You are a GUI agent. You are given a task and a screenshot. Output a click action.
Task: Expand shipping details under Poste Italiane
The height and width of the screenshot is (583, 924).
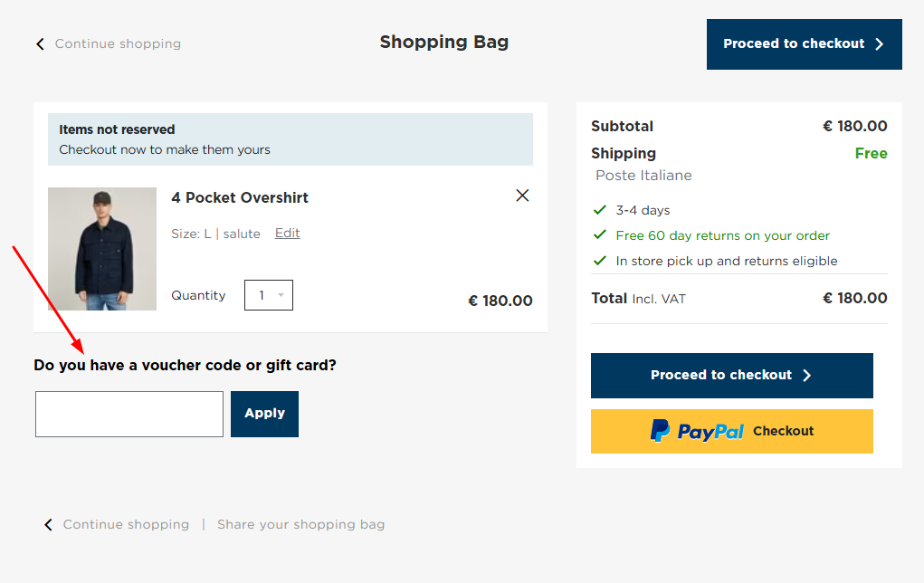pyautogui.click(x=643, y=175)
